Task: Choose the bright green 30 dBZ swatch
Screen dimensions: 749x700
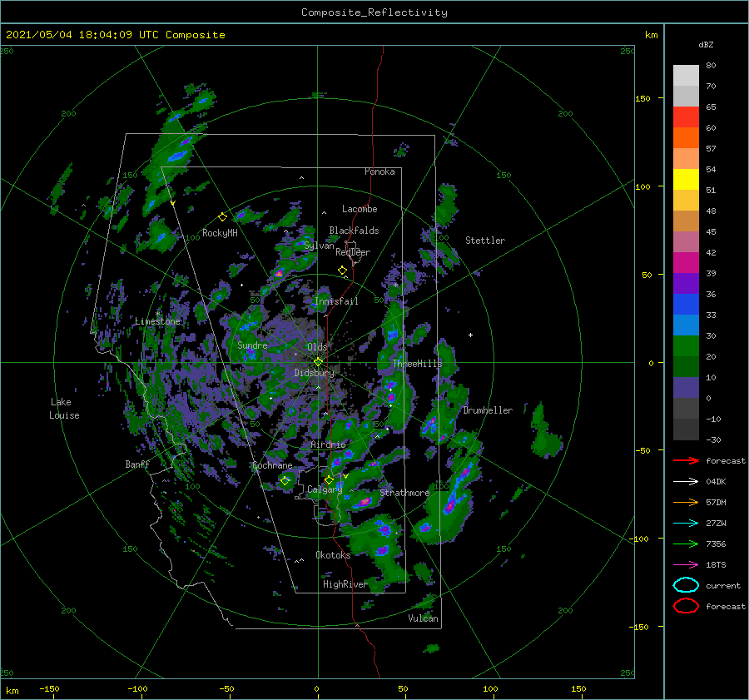Action: (686, 346)
